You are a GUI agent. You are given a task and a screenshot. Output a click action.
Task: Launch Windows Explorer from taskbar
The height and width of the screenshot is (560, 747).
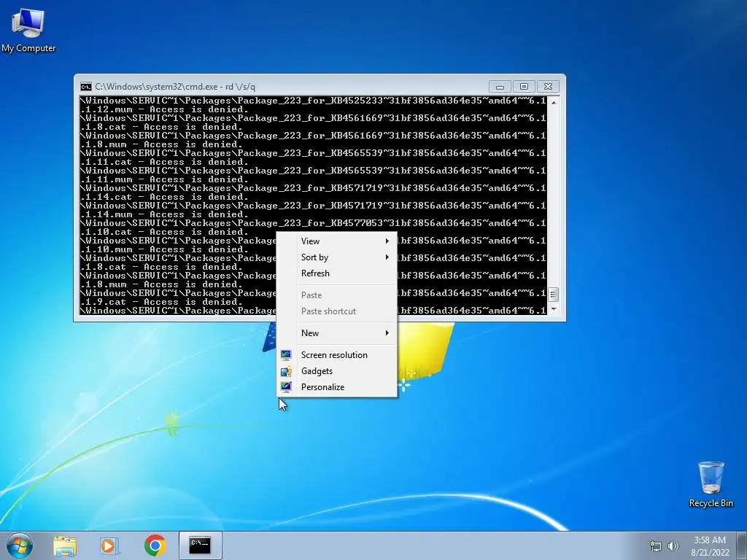pos(65,545)
